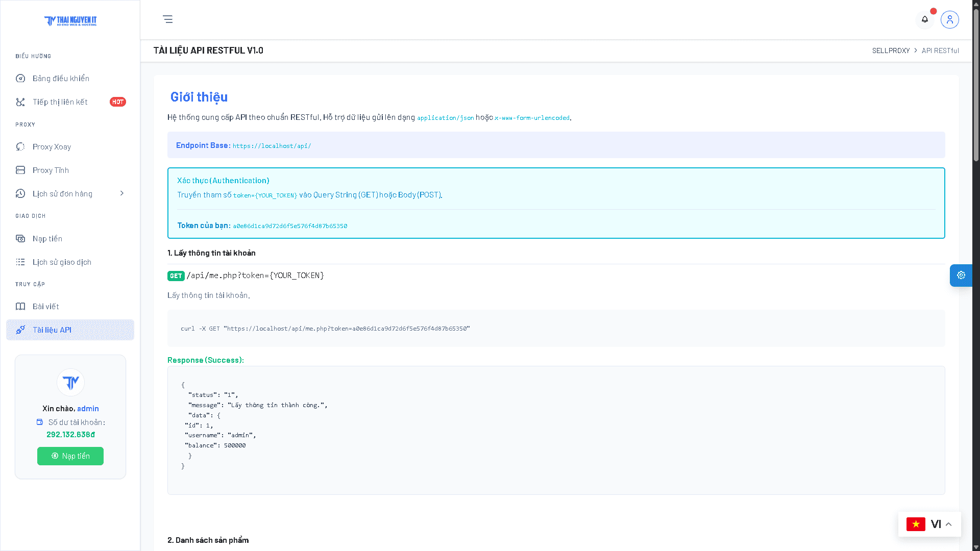This screenshot has height=551, width=980.
Task: Click the SELLPROXY breadcrumb link
Action: tap(891, 51)
